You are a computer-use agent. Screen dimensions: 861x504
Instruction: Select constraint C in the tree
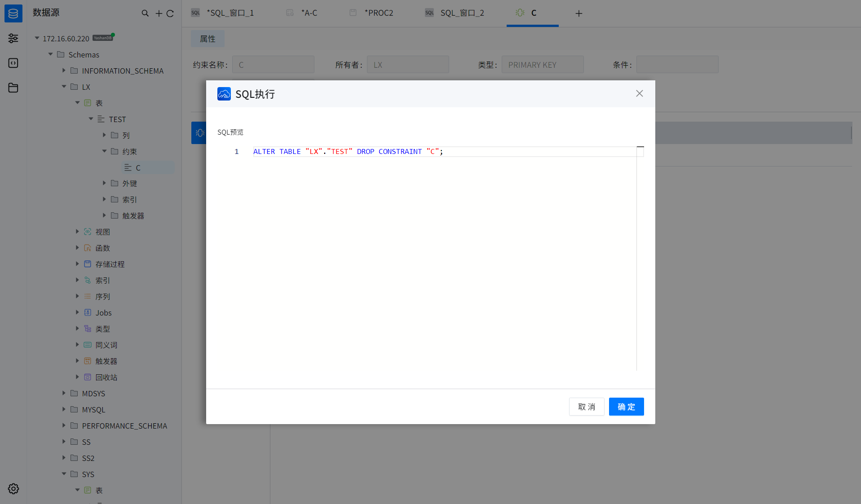(138, 167)
